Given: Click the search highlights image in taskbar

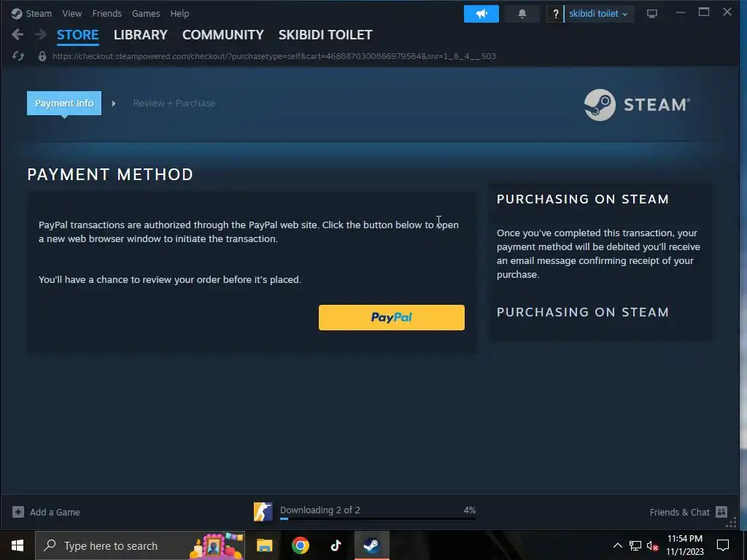Looking at the screenshot, I should click(217, 545).
